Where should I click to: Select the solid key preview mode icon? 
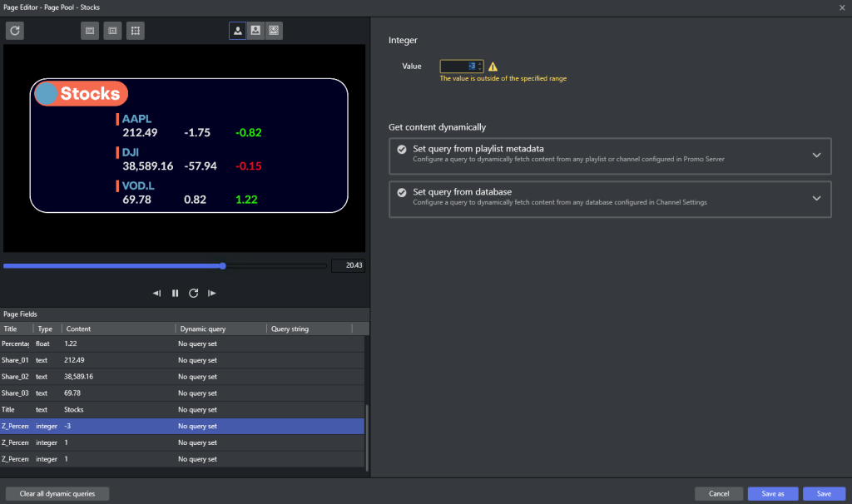click(x=238, y=31)
